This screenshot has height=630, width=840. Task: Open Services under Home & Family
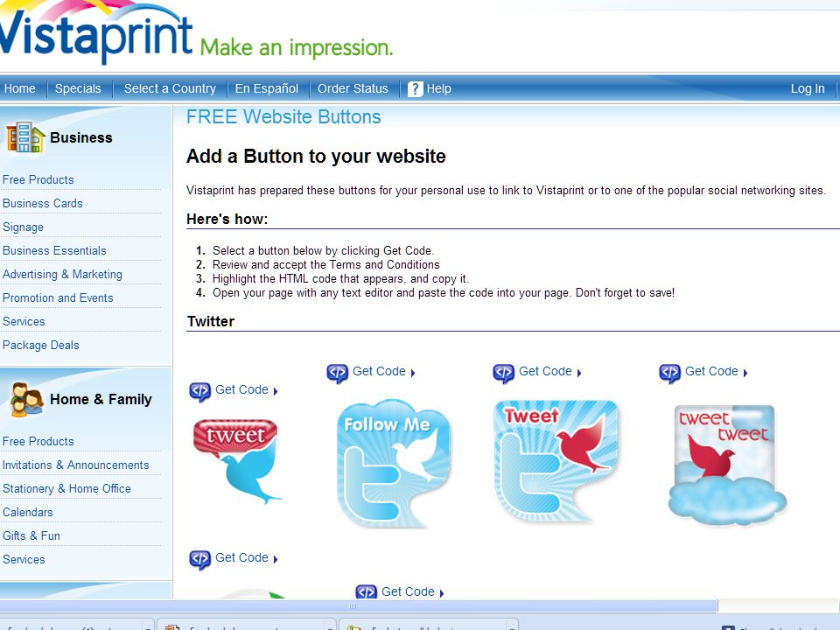tap(24, 559)
